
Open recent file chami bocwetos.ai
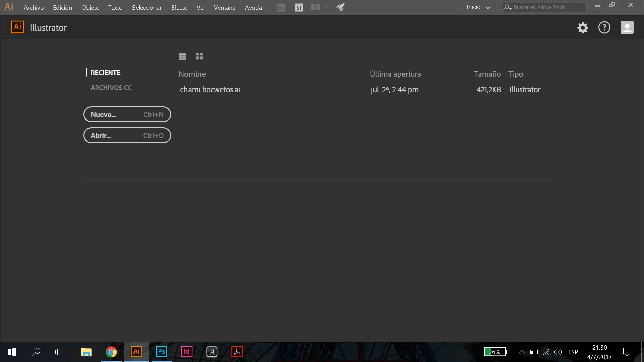210,89
